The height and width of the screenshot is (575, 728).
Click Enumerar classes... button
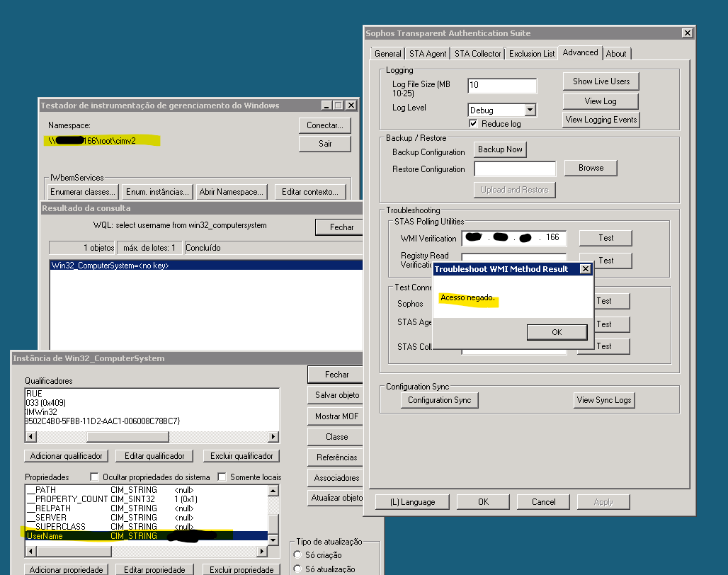[x=82, y=192]
